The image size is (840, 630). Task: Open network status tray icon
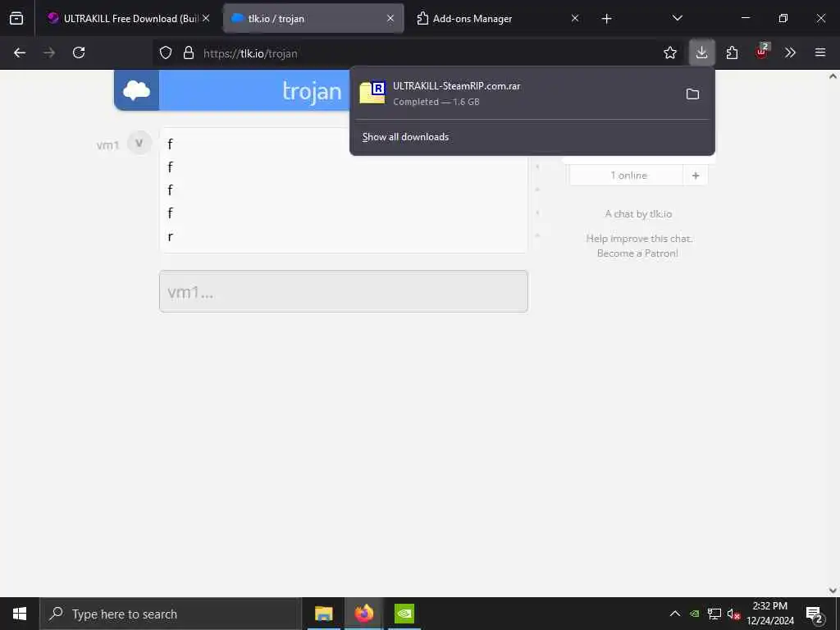coord(714,614)
